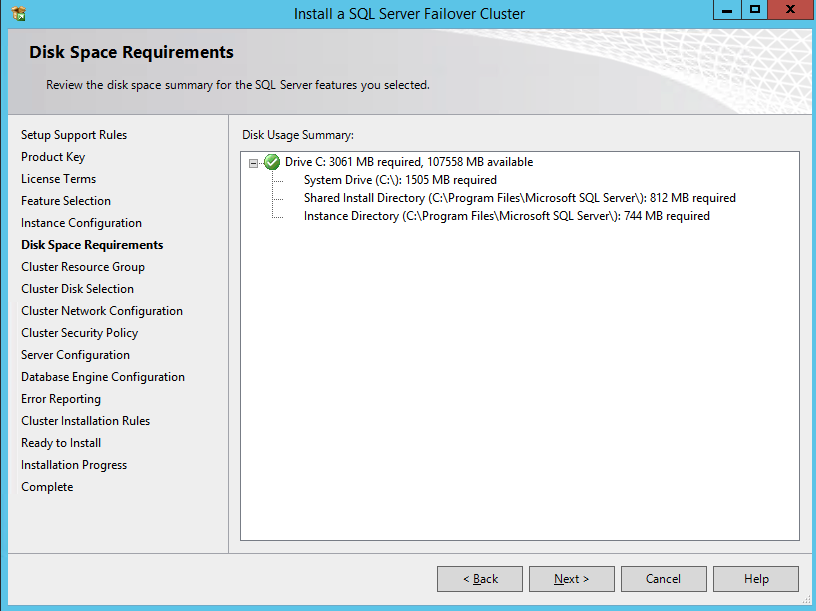Viewport: 816px width, 611px height.
Task: Proceed with the Next button
Action: click(572, 579)
